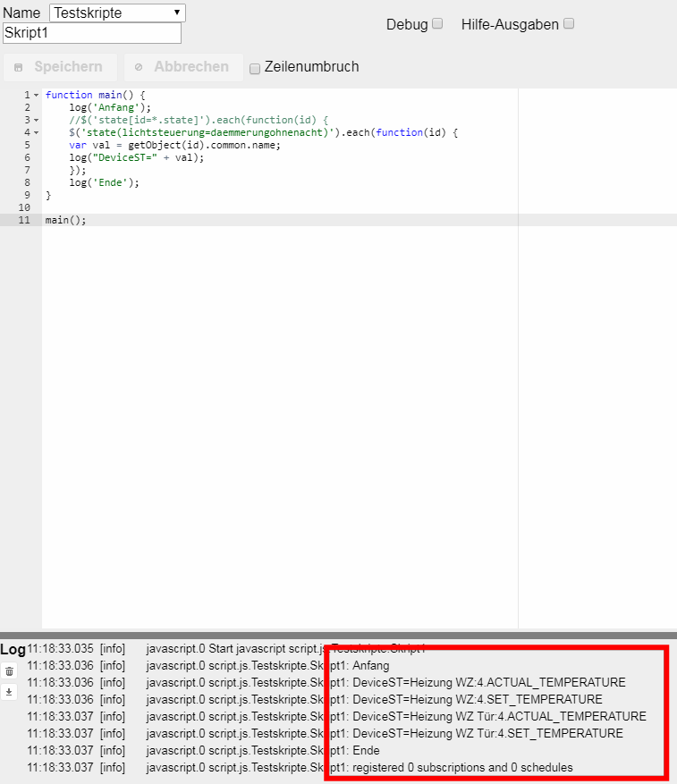
Task: Focus the Skript1 name input field
Action: click(x=92, y=33)
